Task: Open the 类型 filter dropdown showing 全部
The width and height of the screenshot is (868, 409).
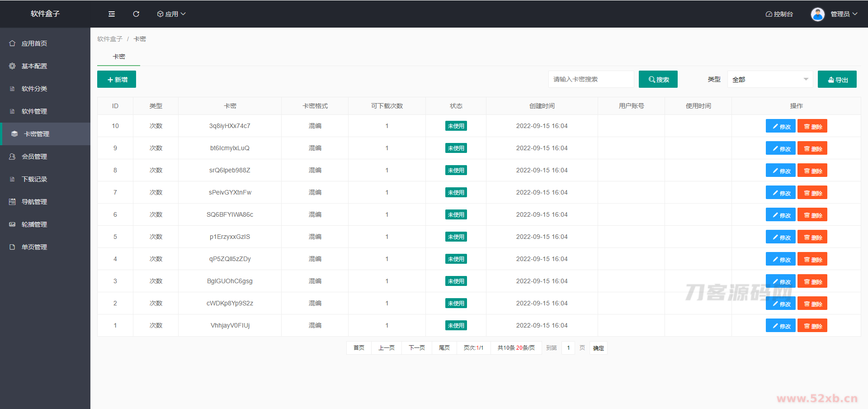Action: (x=769, y=79)
